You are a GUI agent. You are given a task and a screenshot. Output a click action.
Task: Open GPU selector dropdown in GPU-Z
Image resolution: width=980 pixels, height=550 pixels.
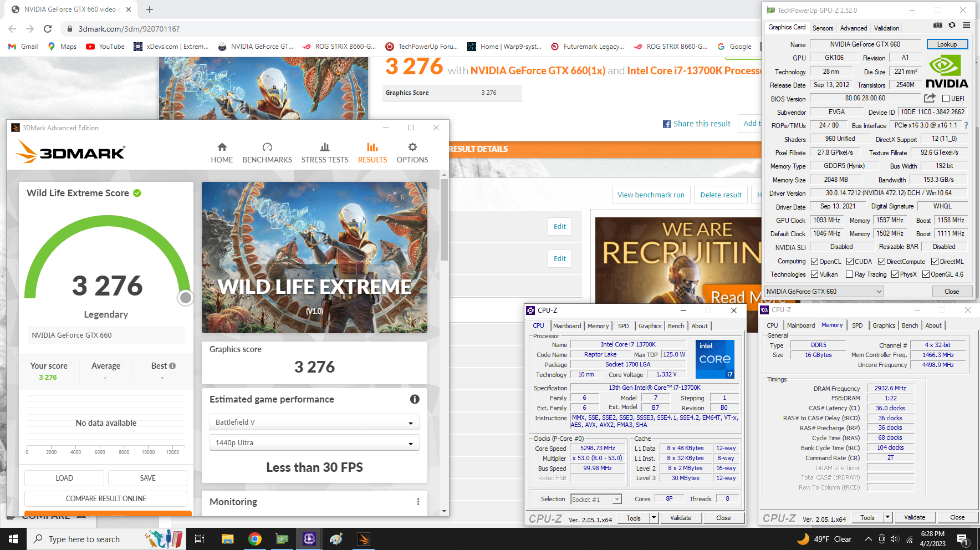pyautogui.click(x=824, y=292)
